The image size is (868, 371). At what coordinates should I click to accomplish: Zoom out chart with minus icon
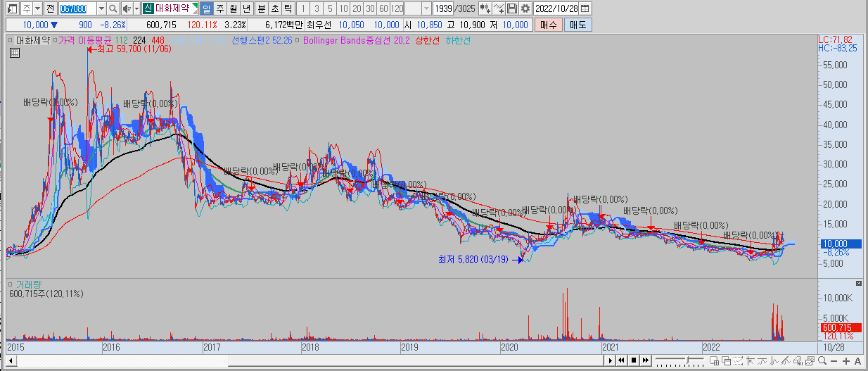point(834,361)
